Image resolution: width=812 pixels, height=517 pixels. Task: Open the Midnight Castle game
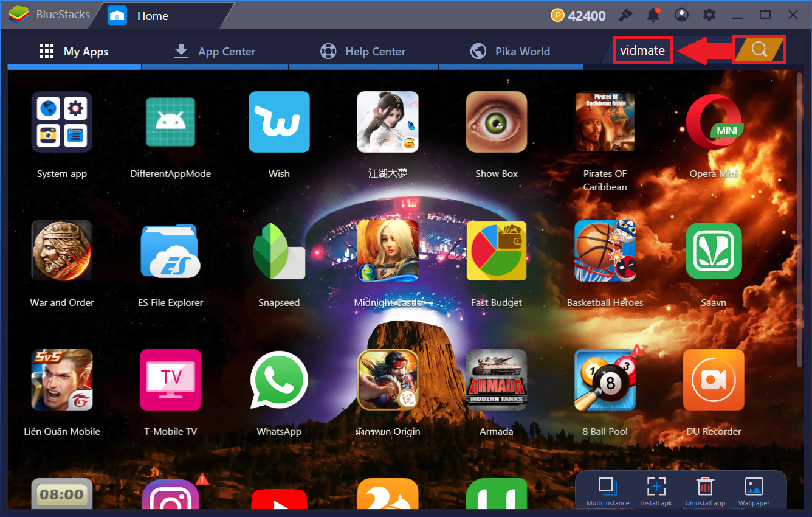[x=388, y=251]
